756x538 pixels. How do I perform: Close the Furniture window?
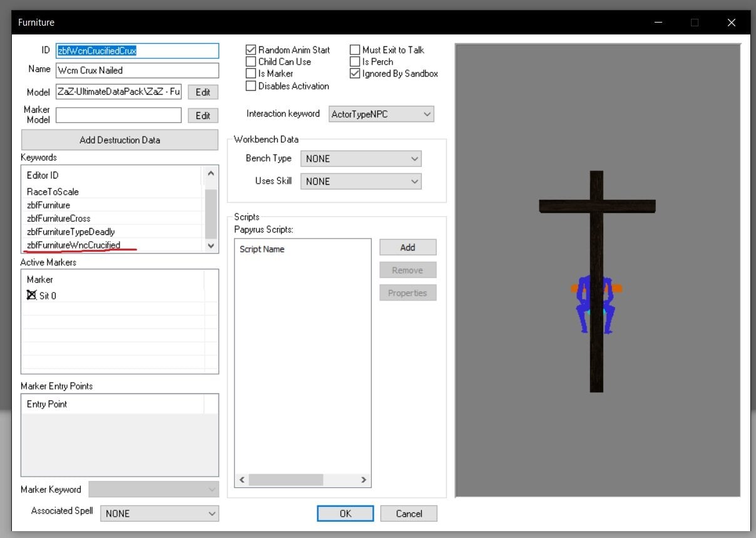click(731, 23)
